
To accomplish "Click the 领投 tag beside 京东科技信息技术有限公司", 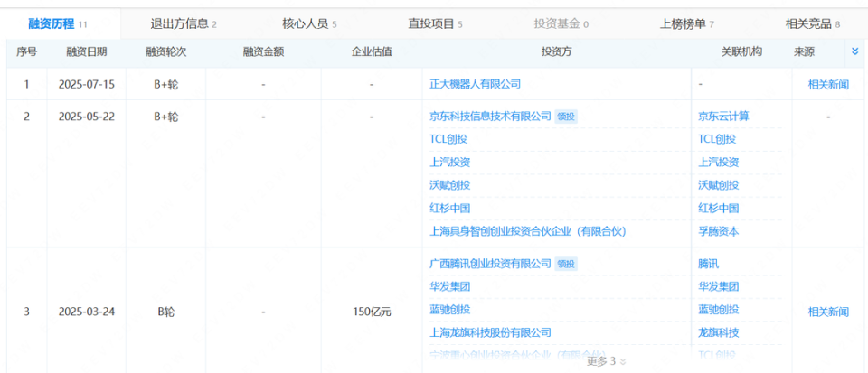I will click(566, 116).
